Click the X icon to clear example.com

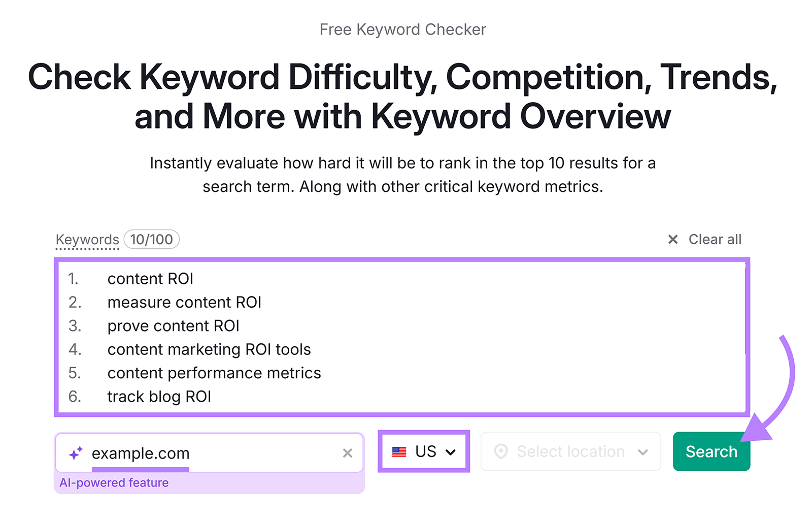(348, 453)
